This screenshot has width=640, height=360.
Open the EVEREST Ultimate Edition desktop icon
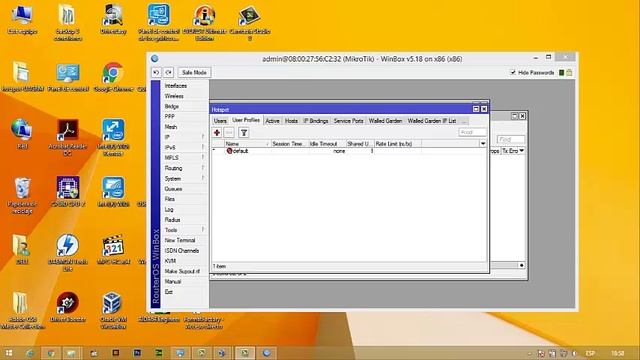204,23
